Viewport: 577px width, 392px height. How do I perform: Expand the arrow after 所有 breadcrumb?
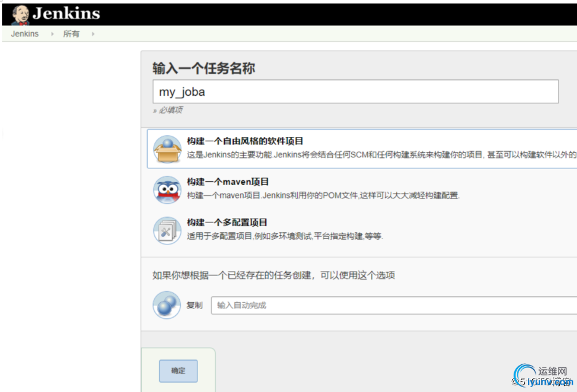pyautogui.click(x=93, y=34)
